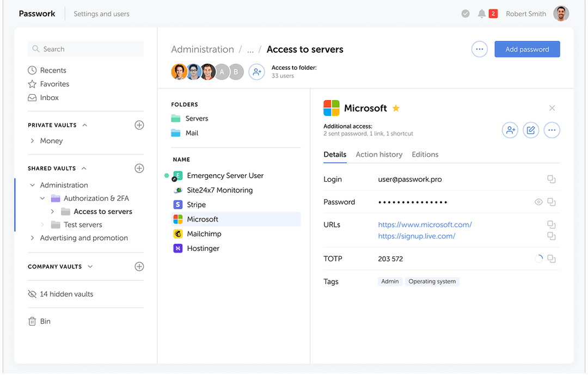The width and height of the screenshot is (588, 375).
Task: Click the Operating system tag
Action: pos(432,281)
